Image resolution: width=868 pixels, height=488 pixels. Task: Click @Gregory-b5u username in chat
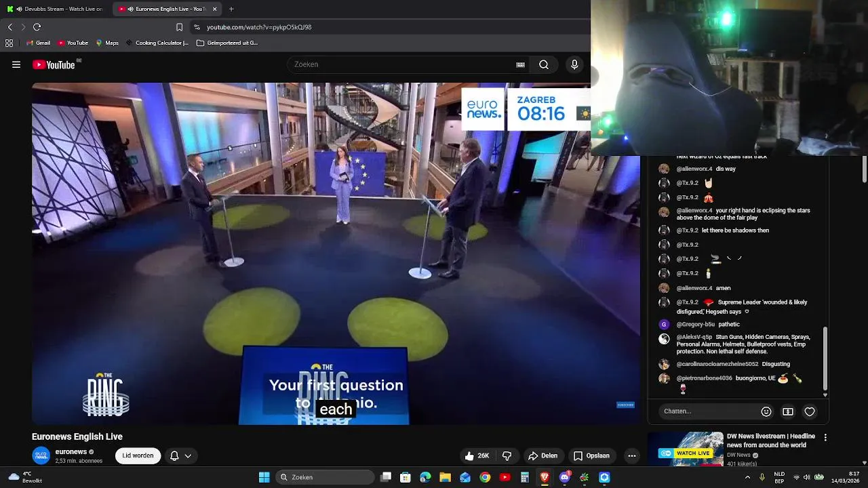(696, 325)
